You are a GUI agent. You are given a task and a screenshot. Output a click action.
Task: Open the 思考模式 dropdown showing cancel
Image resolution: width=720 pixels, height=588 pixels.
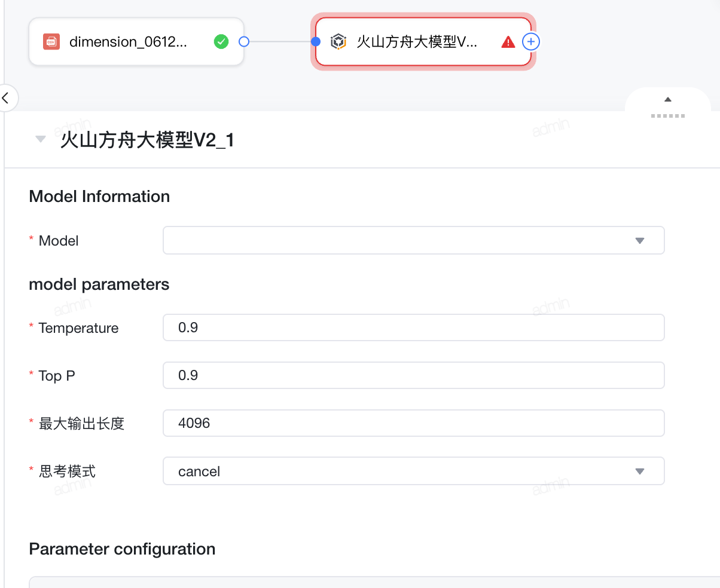click(413, 471)
